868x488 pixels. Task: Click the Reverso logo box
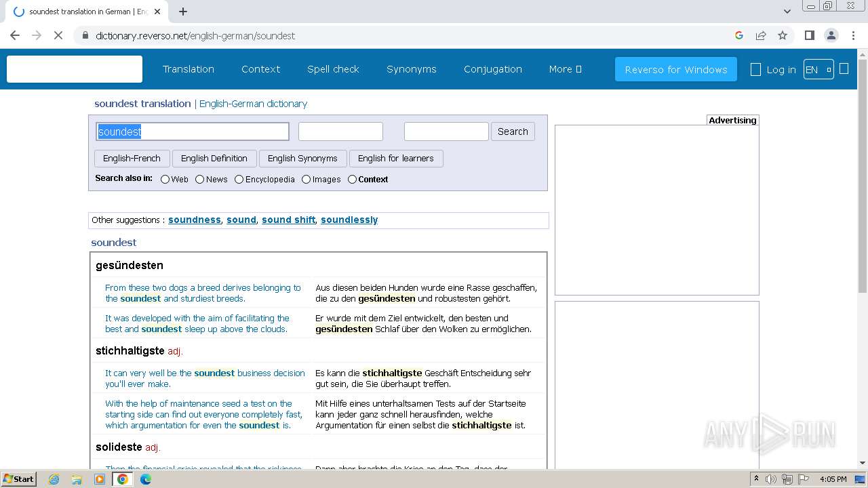(75, 69)
